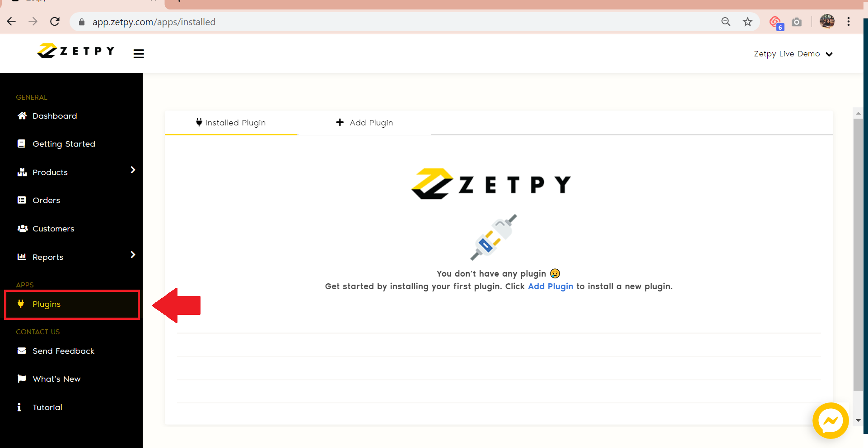Click the scrollbar up arrow
The image size is (868, 448).
(858, 113)
